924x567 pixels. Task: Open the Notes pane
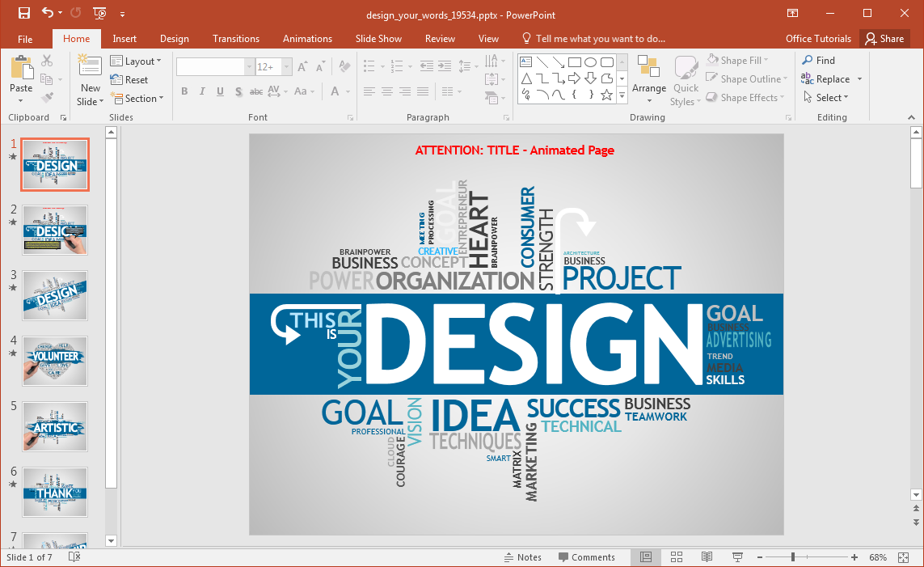click(523, 556)
